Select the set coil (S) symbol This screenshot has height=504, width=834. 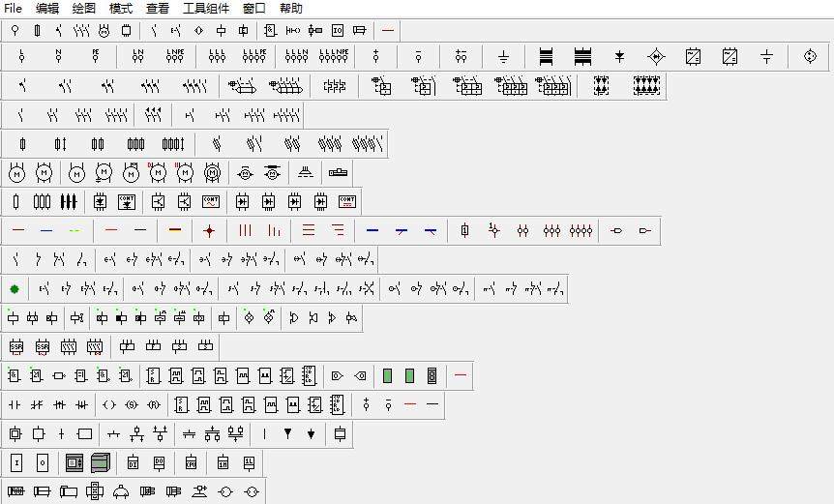tap(132, 404)
